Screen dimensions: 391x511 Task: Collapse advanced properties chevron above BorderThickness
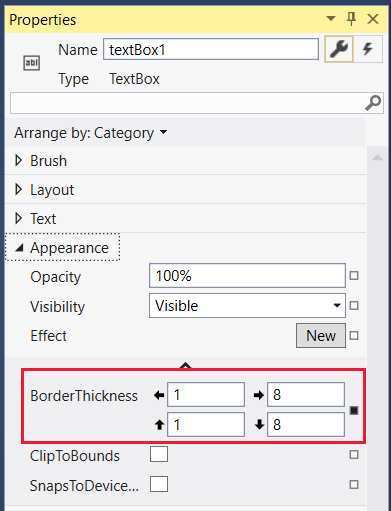pos(186,365)
